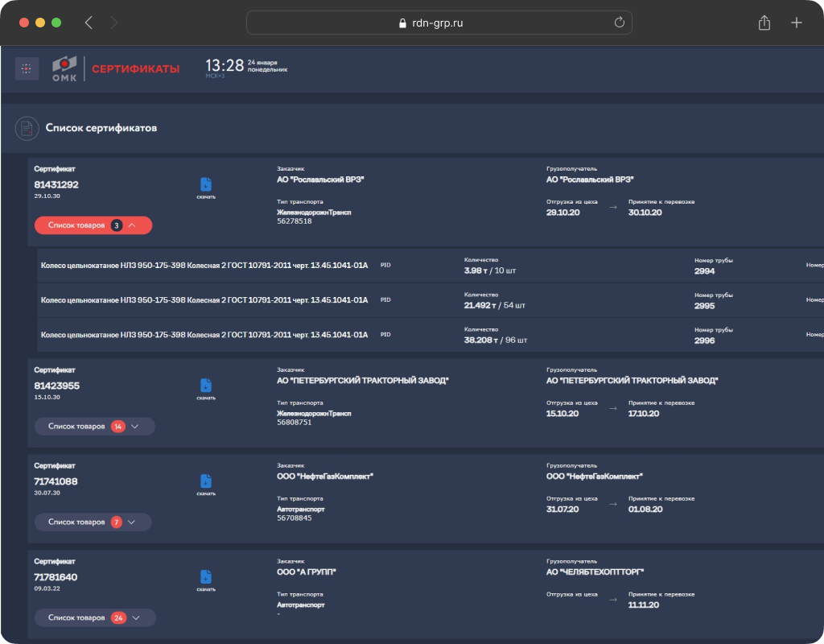Expand goods list with 24 items

click(x=95, y=617)
